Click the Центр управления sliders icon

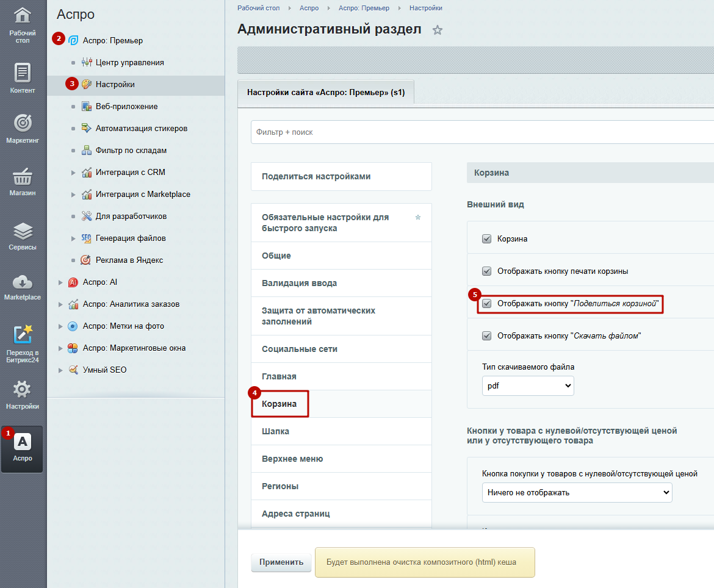coord(87,62)
